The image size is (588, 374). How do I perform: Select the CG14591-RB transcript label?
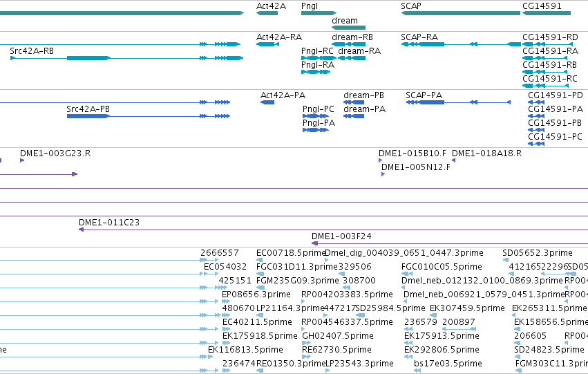coord(549,65)
